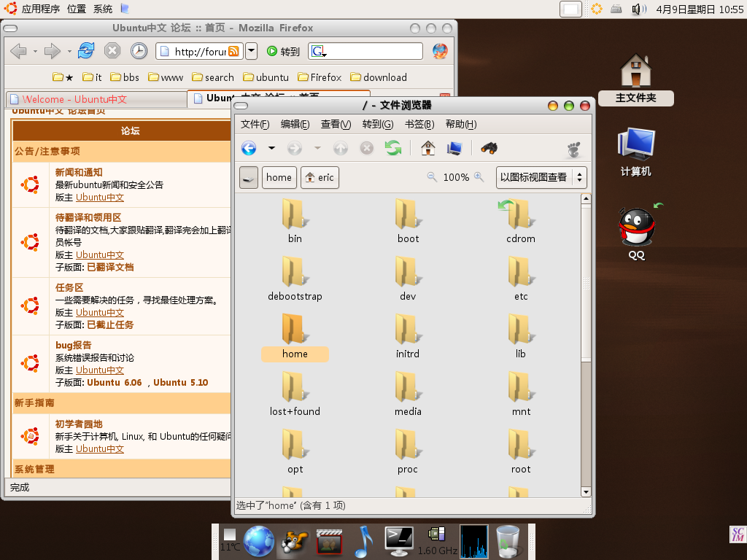
Task: Toggle the eric path bar button
Action: [x=320, y=178]
